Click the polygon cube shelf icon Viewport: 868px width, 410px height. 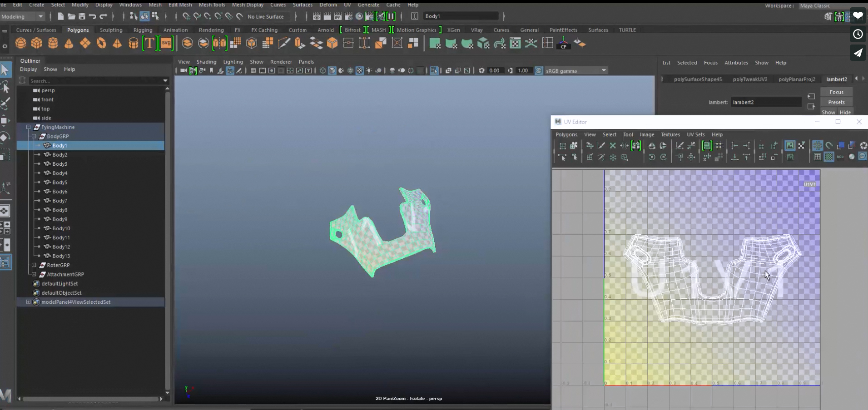(37, 43)
